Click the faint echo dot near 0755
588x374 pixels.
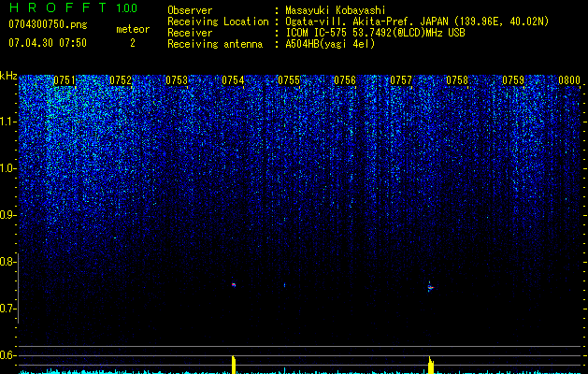point(284,285)
